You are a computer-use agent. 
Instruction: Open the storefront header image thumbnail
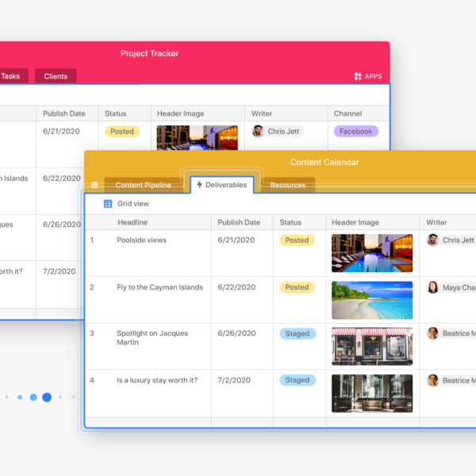(x=372, y=347)
